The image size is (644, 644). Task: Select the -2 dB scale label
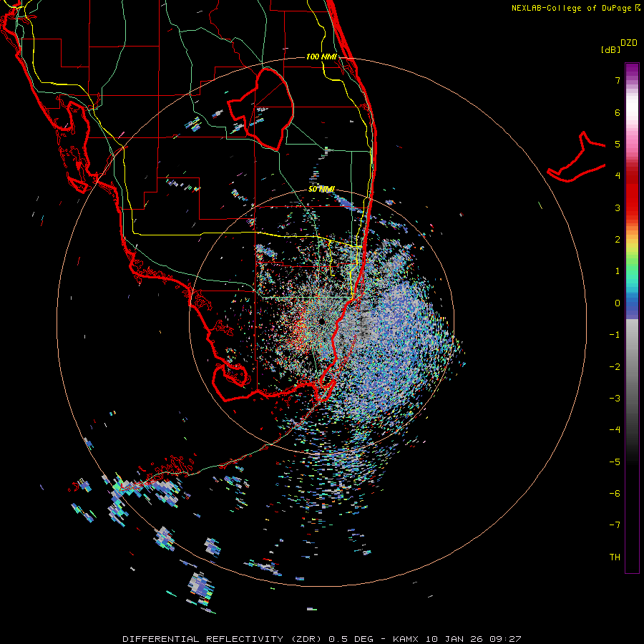(x=615, y=367)
